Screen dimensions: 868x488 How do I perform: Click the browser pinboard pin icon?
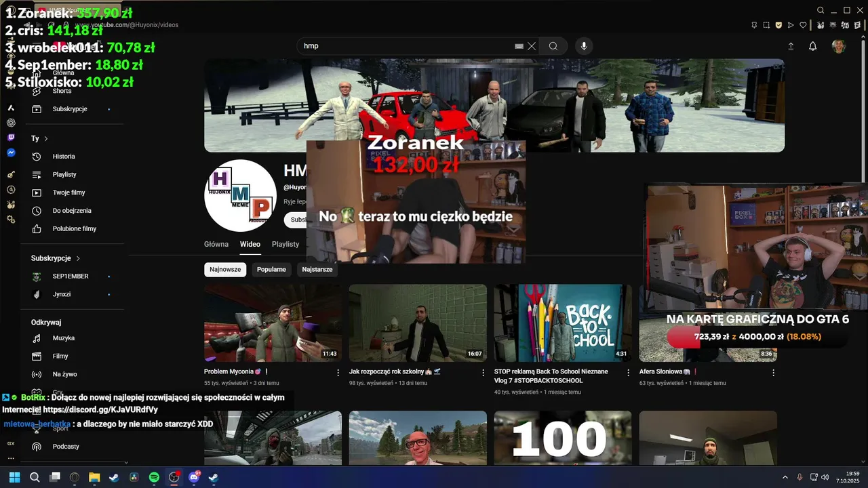coord(754,25)
